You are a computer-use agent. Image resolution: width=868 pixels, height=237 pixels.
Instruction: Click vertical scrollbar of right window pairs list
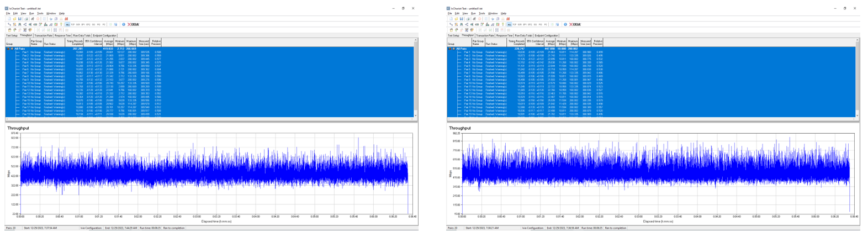[x=857, y=78]
